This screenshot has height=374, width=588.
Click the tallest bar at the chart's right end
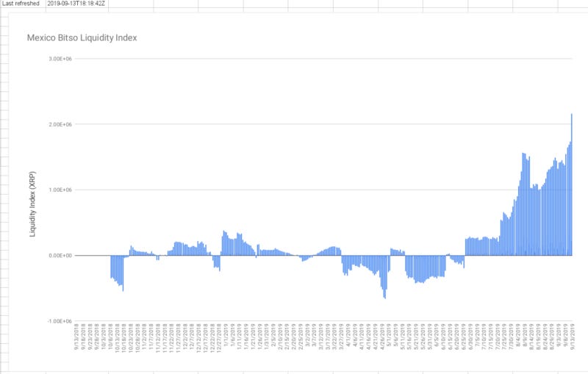(572, 184)
